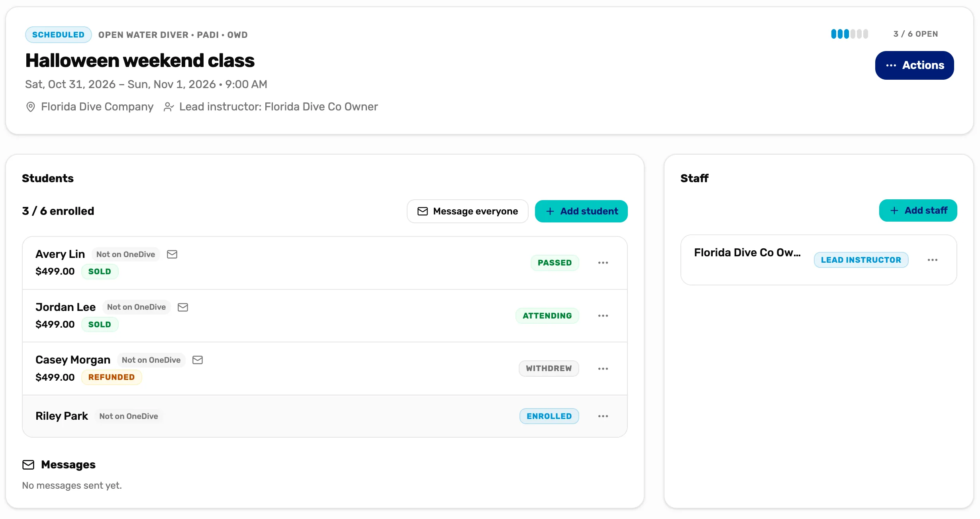Click the ENROLLED status on Riley Park
The image size is (980, 519).
pos(549,416)
